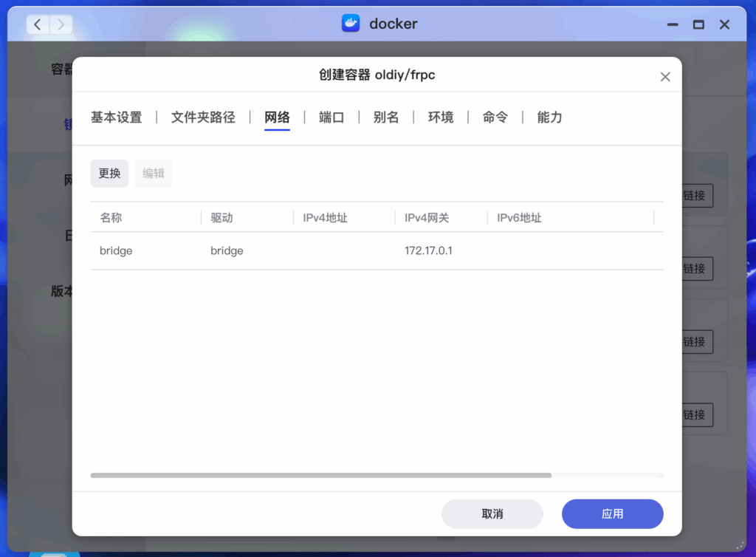Open the 环境 tab
This screenshot has height=557, width=756.
[440, 117]
